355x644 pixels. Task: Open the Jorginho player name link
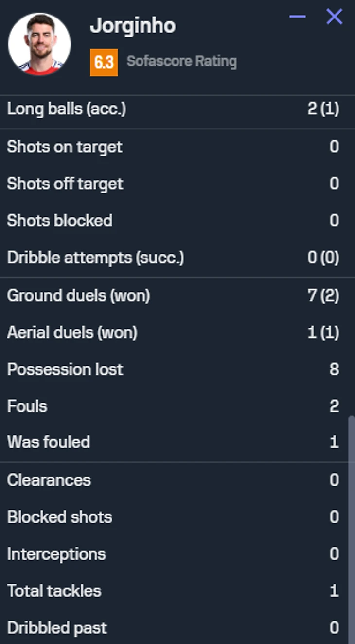[133, 26]
